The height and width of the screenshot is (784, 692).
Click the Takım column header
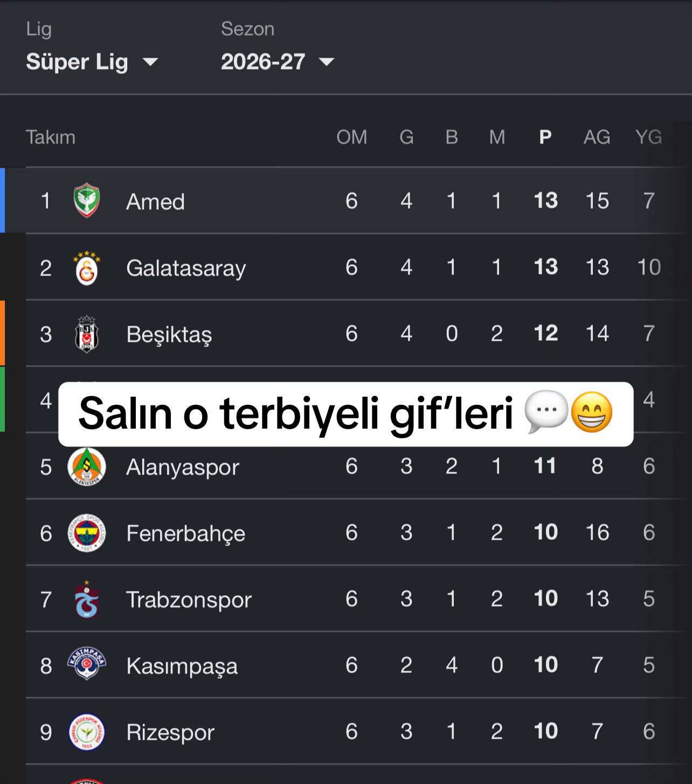click(51, 137)
